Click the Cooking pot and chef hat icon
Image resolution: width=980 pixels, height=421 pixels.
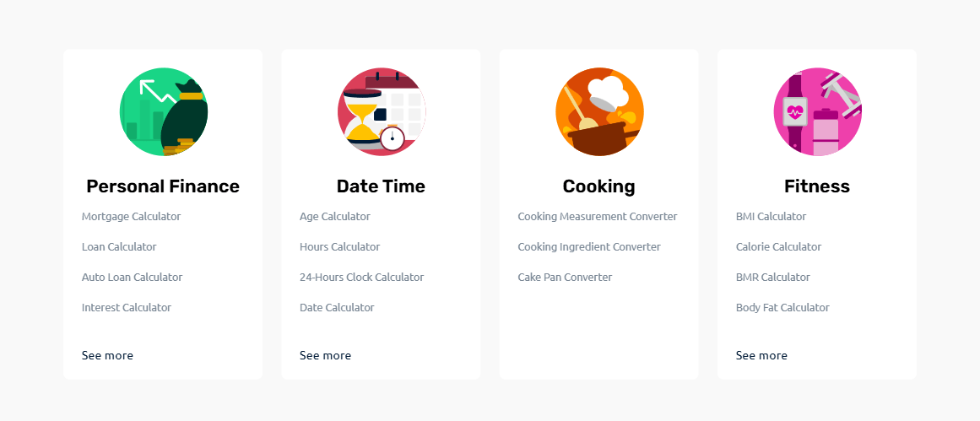(x=599, y=112)
